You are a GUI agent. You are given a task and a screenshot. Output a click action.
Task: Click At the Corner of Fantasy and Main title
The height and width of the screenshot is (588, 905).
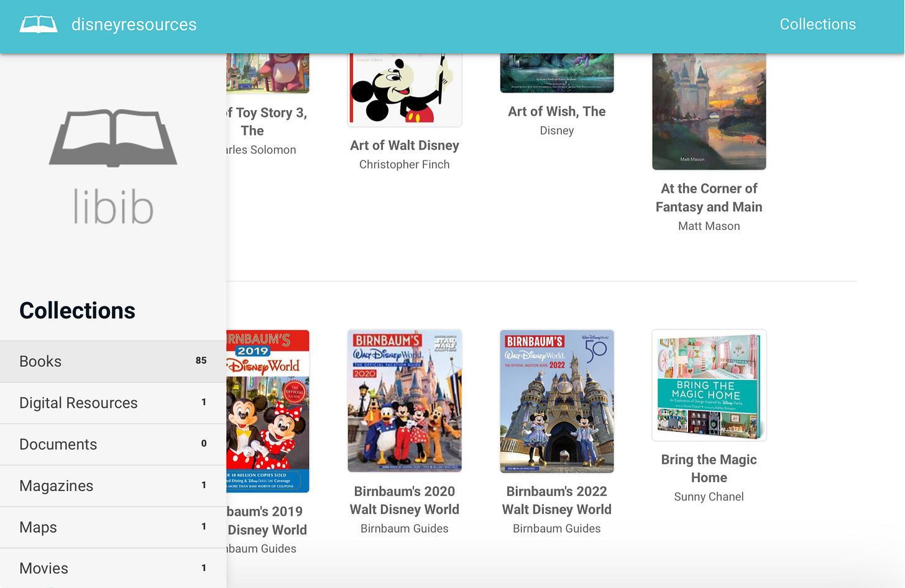tap(709, 198)
